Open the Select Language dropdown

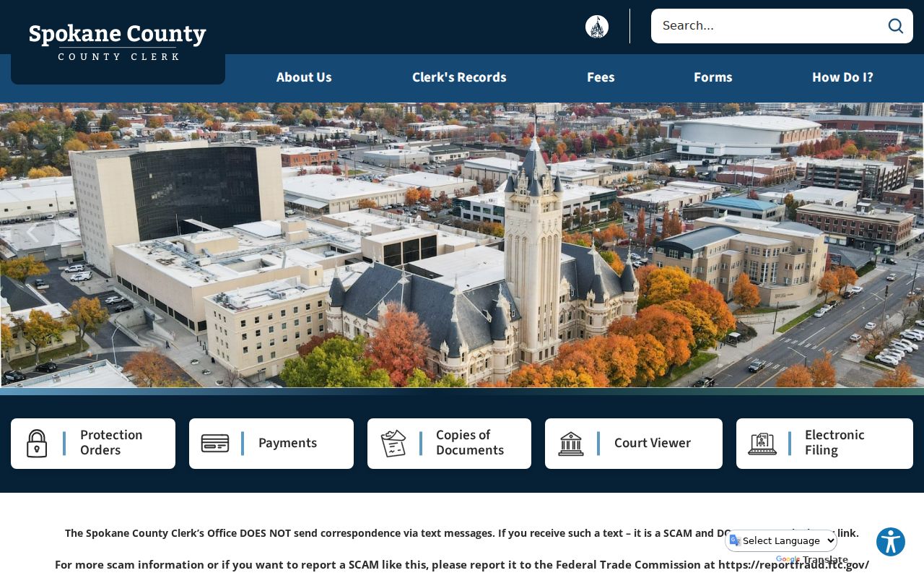781,540
